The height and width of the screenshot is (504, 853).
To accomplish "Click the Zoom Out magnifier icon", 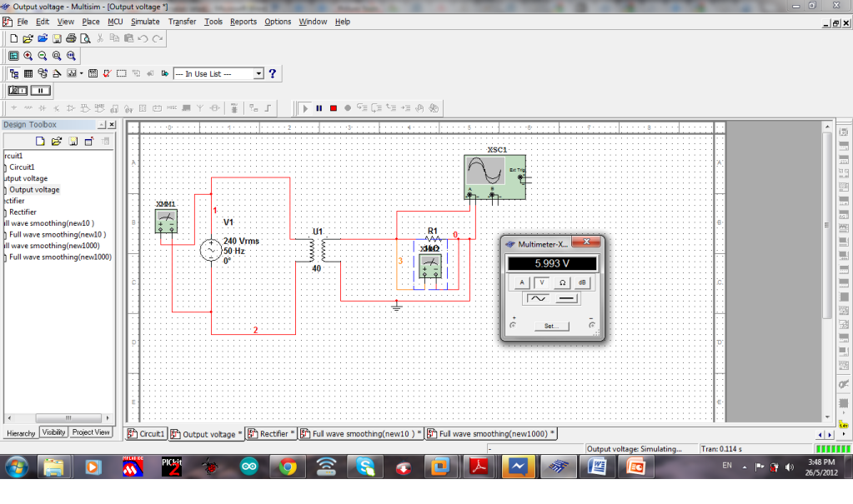I will 43,56.
